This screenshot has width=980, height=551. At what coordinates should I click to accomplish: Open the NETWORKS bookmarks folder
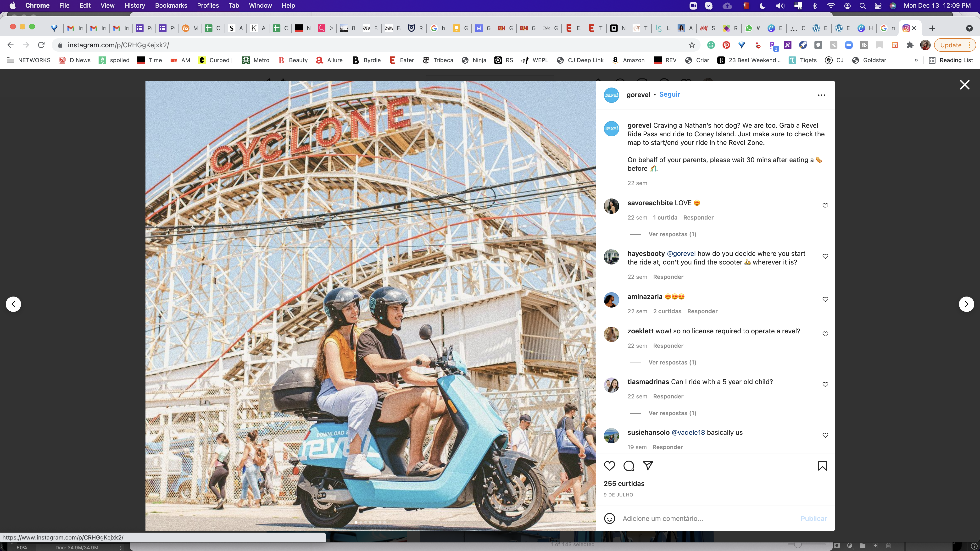[x=28, y=60]
